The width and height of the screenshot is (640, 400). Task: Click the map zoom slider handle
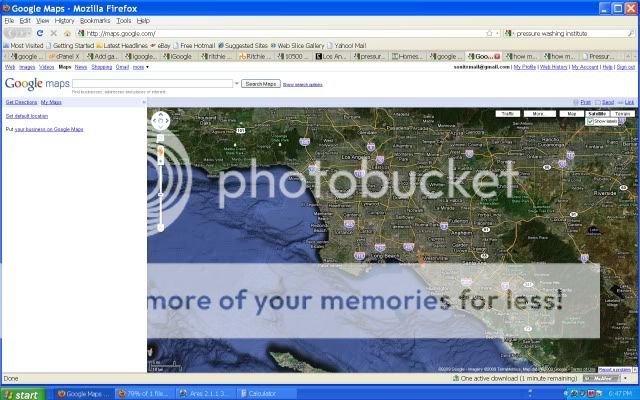(x=160, y=195)
